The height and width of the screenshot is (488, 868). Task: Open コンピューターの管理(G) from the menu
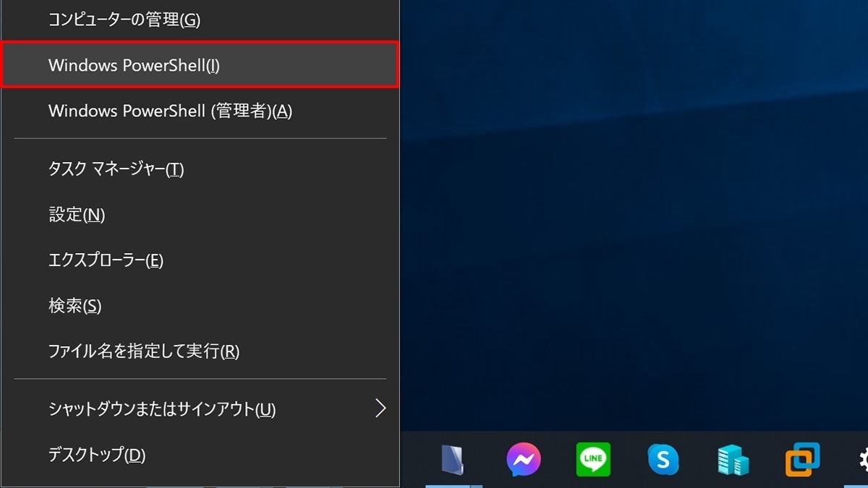pos(200,20)
